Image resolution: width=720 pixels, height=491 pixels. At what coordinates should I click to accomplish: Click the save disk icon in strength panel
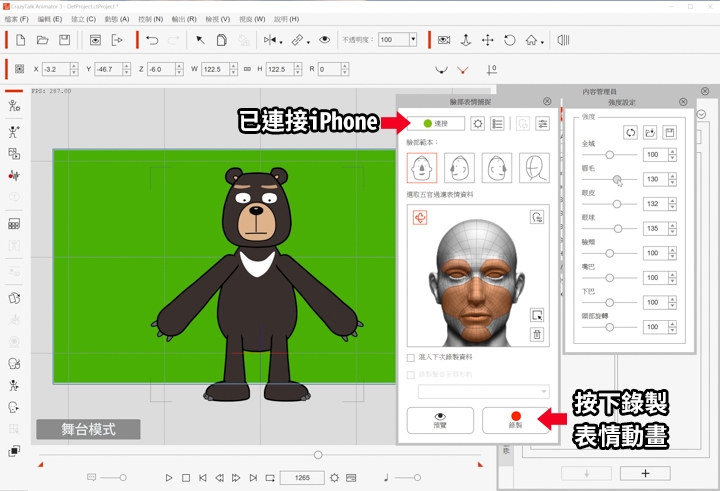(x=670, y=133)
